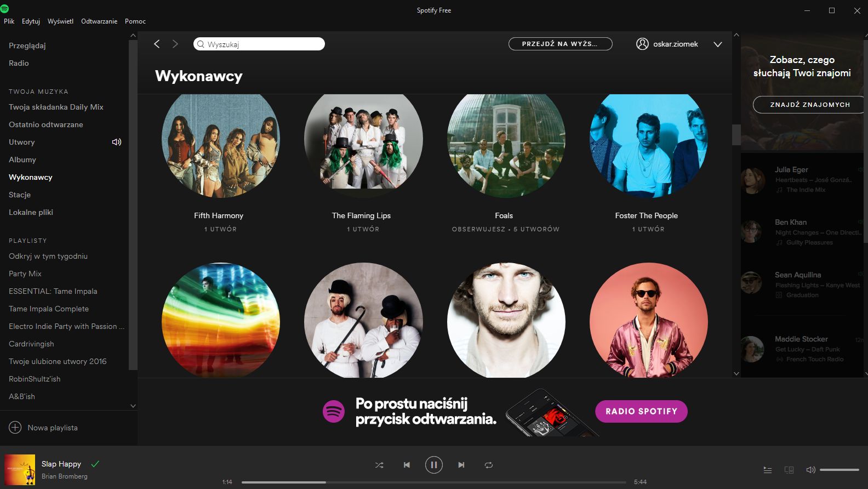Open the Pomoc menu
This screenshot has width=868, height=489.
pyautogui.click(x=135, y=21)
